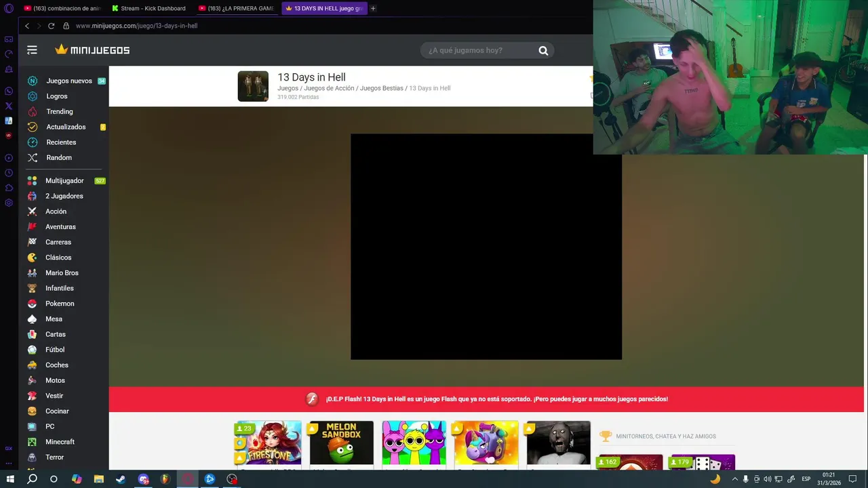Open Infantiles category
The height and width of the screenshot is (488, 868).
point(59,288)
